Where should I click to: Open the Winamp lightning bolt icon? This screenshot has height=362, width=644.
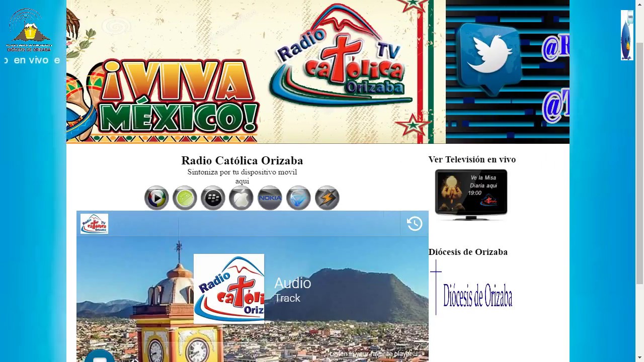tap(327, 198)
